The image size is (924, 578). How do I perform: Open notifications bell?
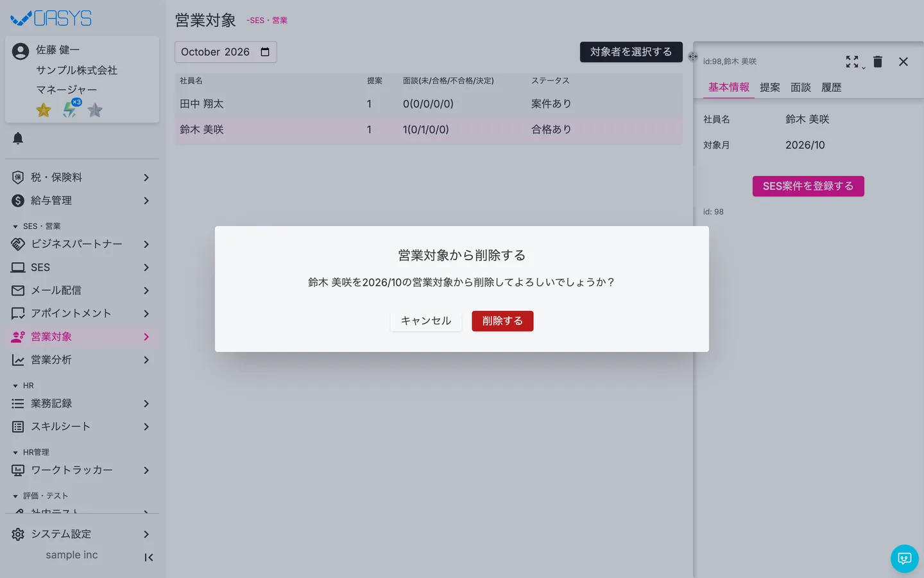coord(18,138)
